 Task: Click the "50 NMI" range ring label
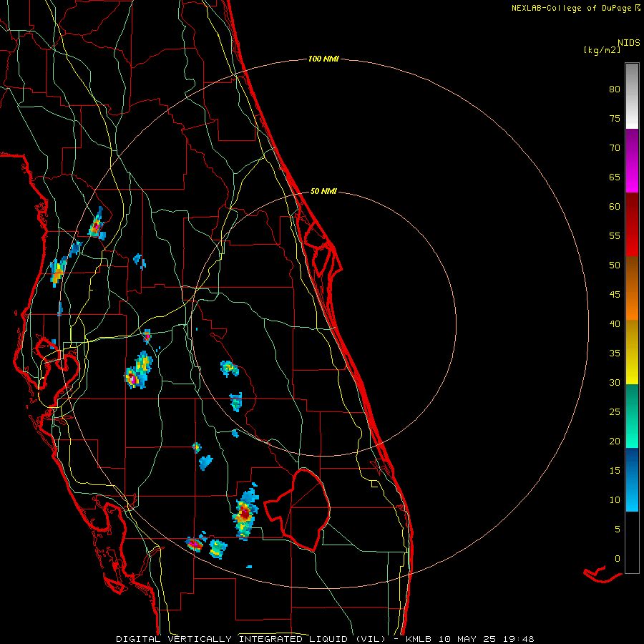(x=323, y=191)
